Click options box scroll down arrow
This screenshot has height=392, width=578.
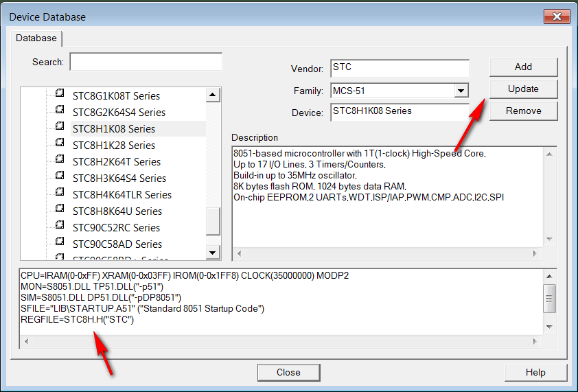click(549, 327)
